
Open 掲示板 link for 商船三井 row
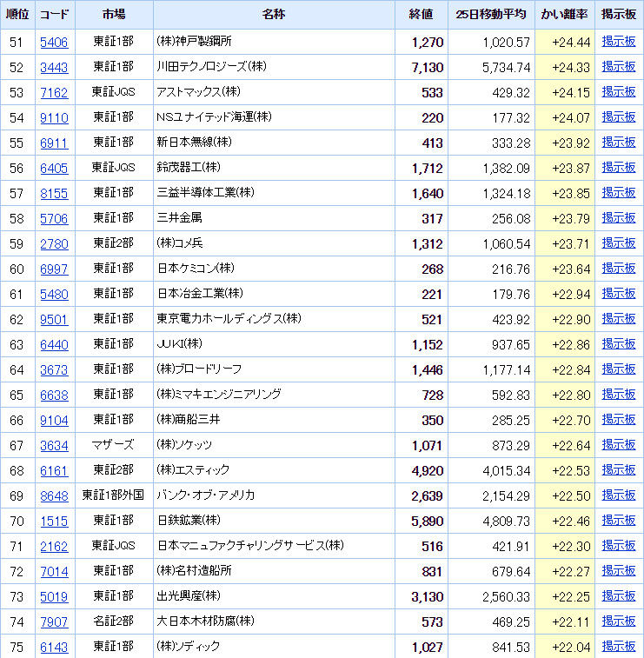(x=619, y=420)
